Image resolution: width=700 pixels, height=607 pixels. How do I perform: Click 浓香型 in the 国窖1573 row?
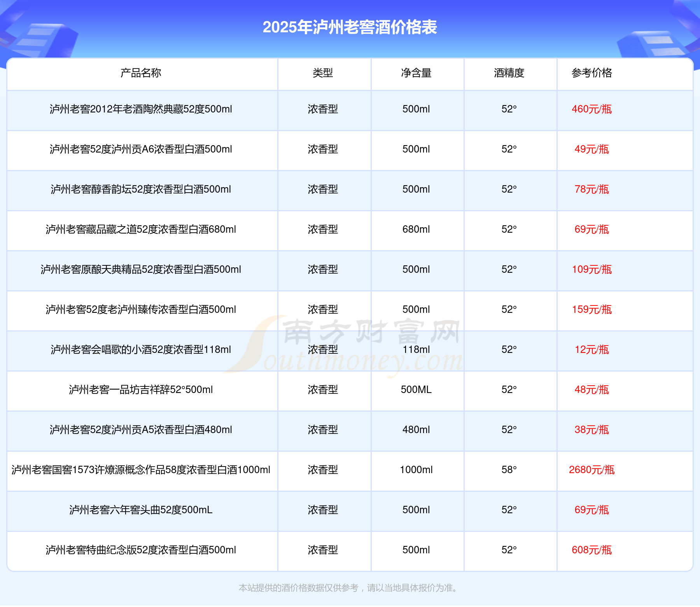pyautogui.click(x=323, y=470)
